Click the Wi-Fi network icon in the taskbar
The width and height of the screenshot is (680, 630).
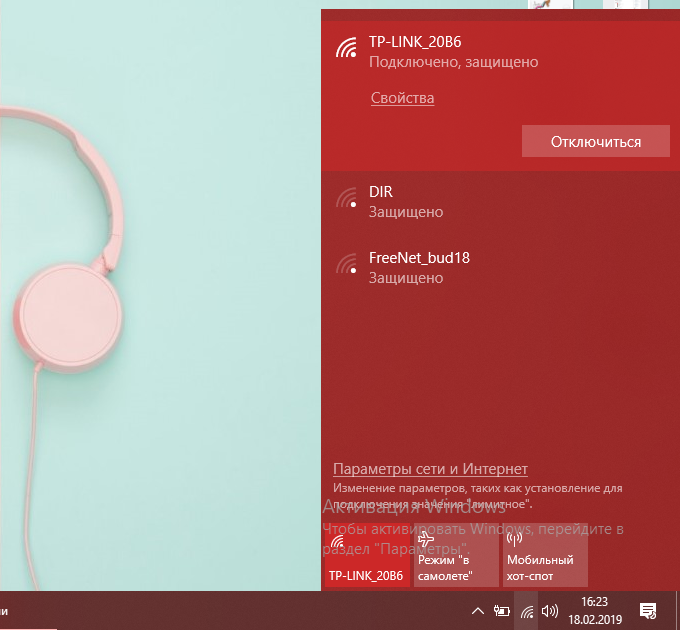pyautogui.click(x=526, y=611)
